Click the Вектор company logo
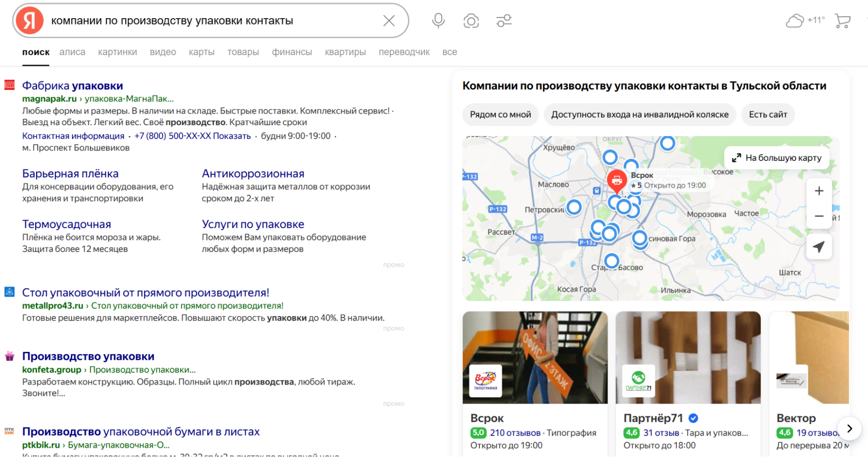This screenshot has height=457, width=868. 792,381
